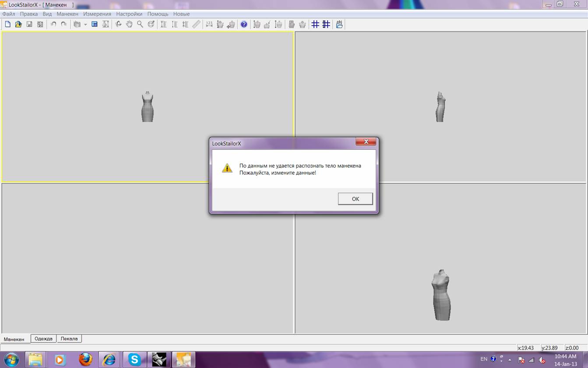Toggle the bold-line grid icon
The height and width of the screenshot is (368, 588).
point(326,25)
